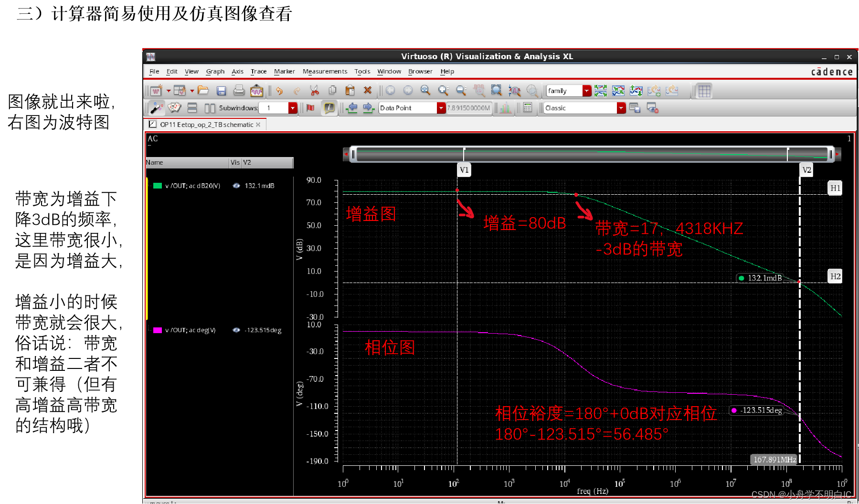This screenshot has height=504, width=859.
Task: Close the OP11 Eetop_op_2_TB schematic tab
Action: pos(258,125)
